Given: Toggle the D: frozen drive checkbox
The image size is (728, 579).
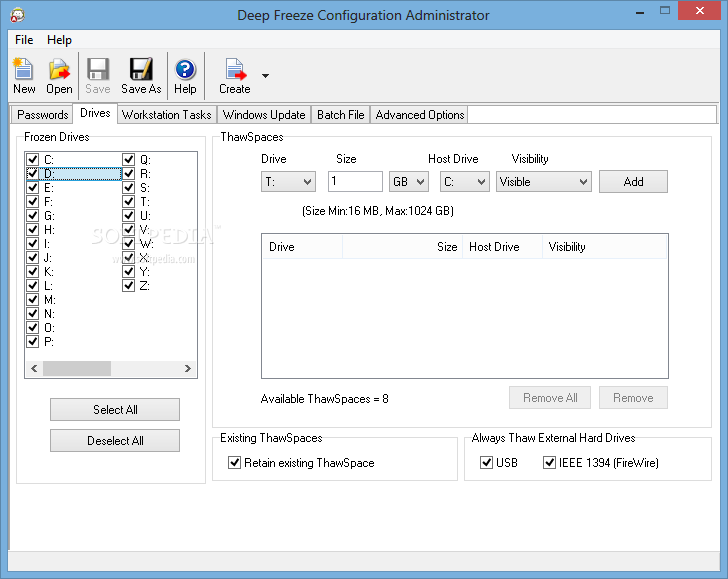Looking at the screenshot, I should click(32, 174).
